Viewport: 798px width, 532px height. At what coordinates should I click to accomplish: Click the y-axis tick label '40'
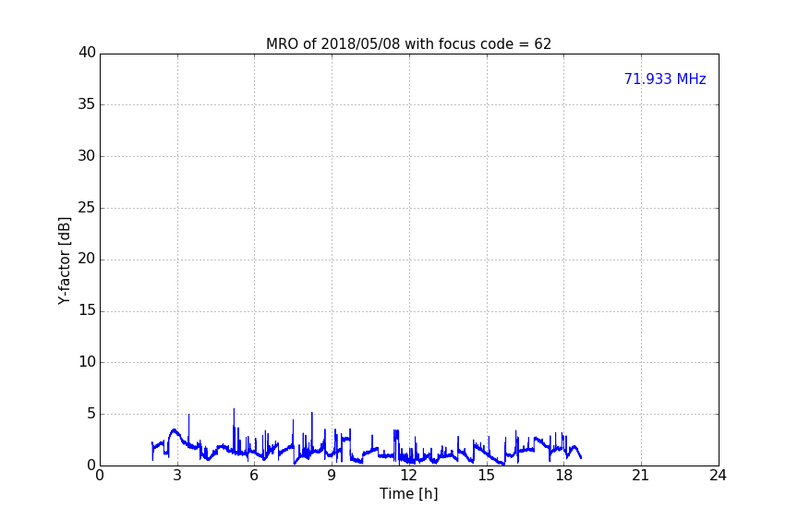(87, 53)
